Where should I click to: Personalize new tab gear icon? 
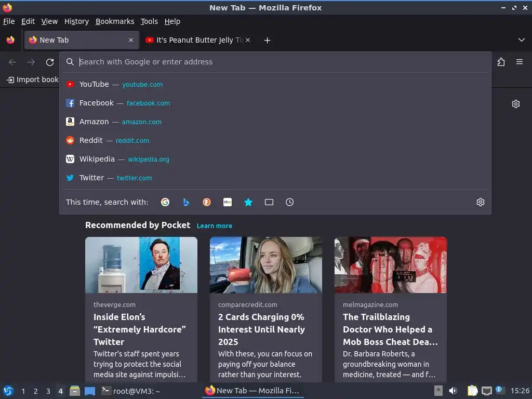pos(516,104)
